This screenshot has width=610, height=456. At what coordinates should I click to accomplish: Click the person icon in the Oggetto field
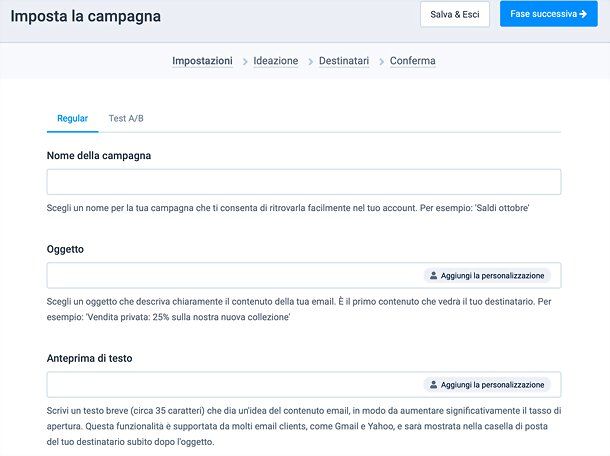pos(433,275)
